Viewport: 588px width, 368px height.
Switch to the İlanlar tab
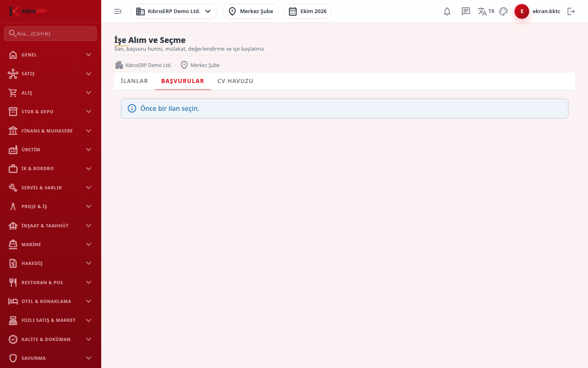(x=134, y=81)
